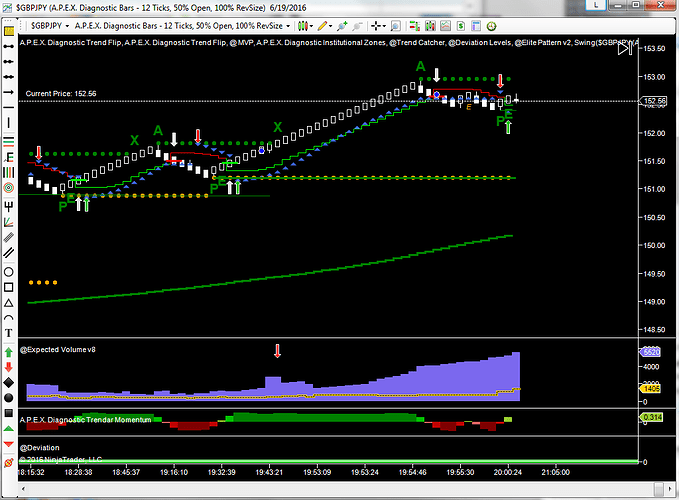Select the green Arrow Up marker
This screenshot has height=500, width=679.
8,352
